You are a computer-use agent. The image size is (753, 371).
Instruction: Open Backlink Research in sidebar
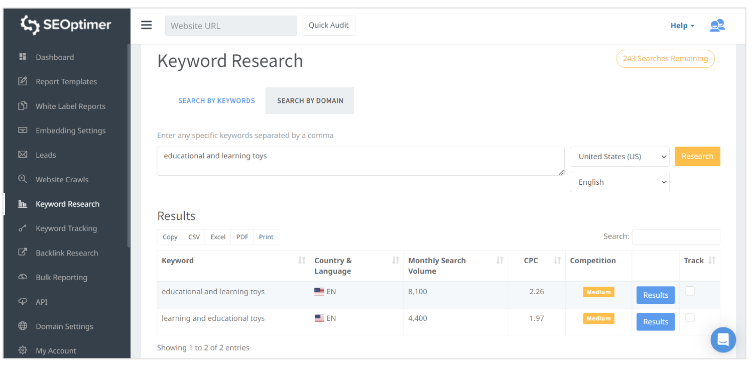point(67,253)
